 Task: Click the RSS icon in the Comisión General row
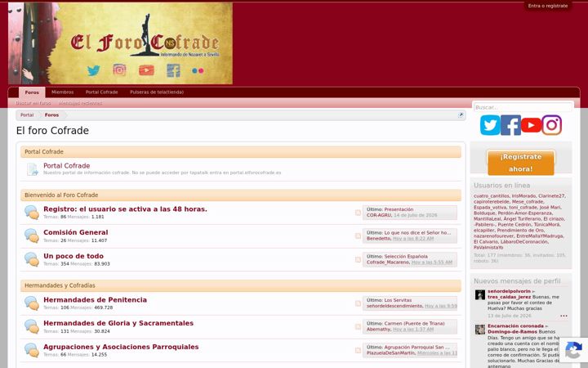coord(359,236)
